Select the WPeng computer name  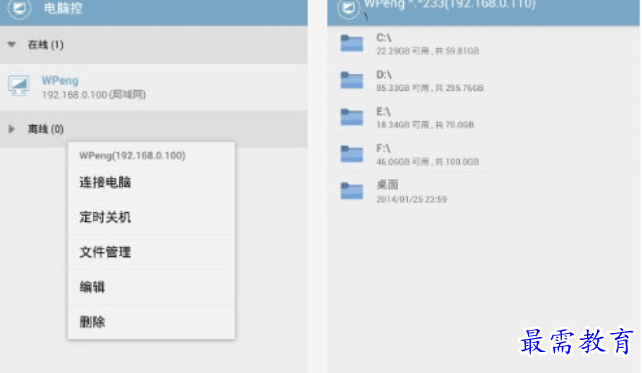pos(60,80)
